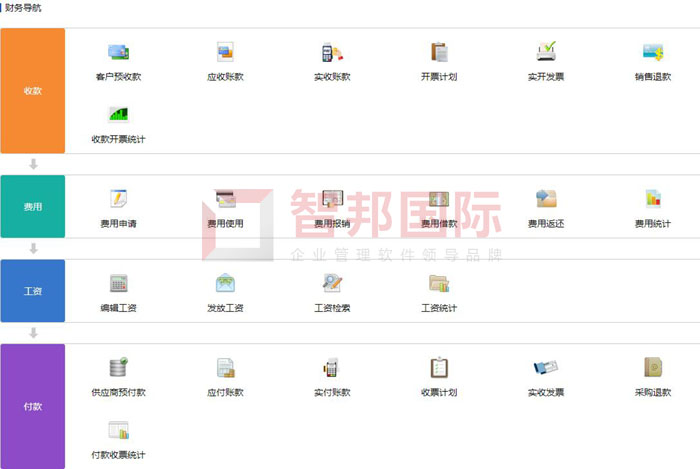This screenshot has width=700, height=469.
Task: Click the 费用返还 text label
Action: click(x=546, y=224)
